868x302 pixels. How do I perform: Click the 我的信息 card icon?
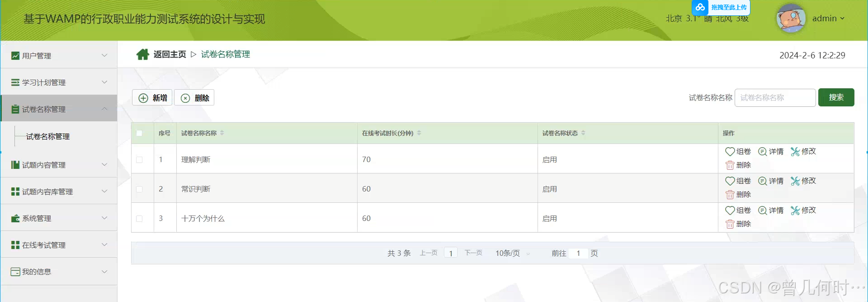pyautogui.click(x=15, y=272)
